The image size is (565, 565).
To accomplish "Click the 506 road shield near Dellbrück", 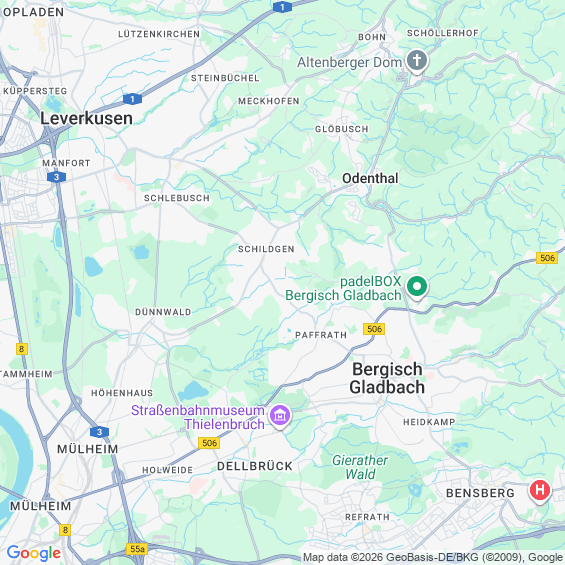I will coord(209,442).
